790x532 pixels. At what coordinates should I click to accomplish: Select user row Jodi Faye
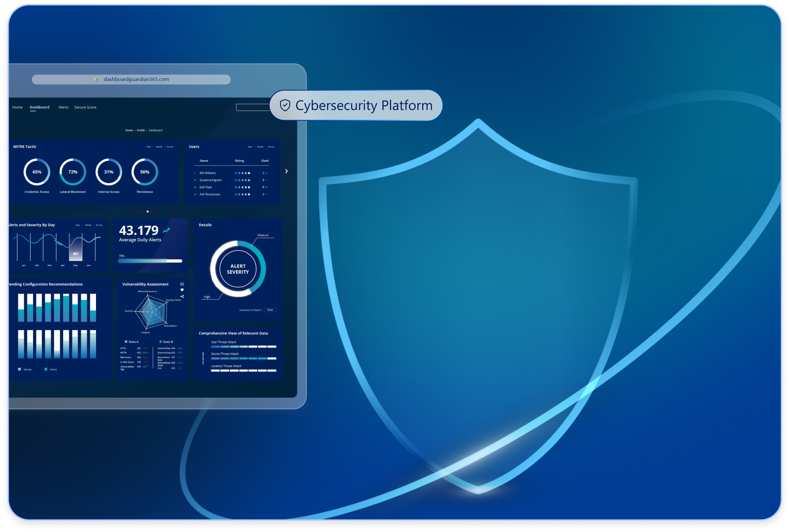click(231, 187)
